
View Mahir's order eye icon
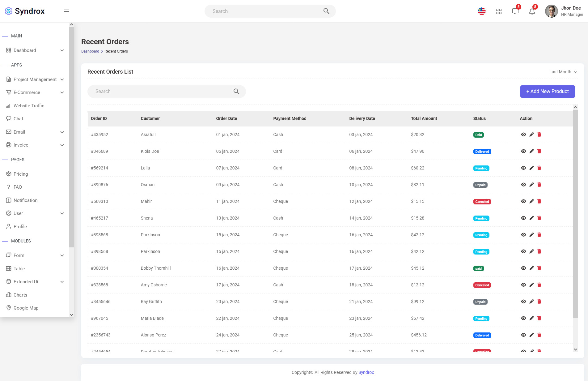click(x=523, y=201)
